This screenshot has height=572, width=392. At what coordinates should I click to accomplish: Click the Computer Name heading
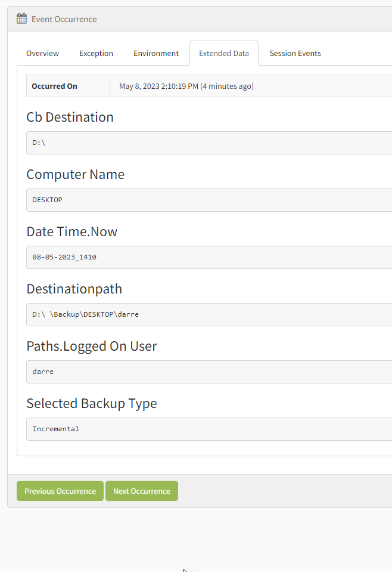click(76, 174)
